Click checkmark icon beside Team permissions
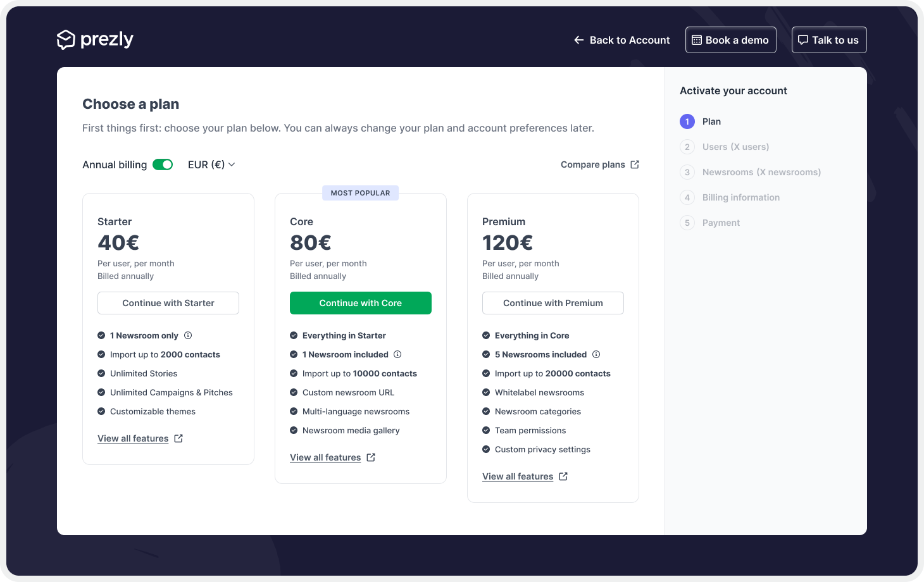Screen dimensions: 924x582 coord(486,430)
